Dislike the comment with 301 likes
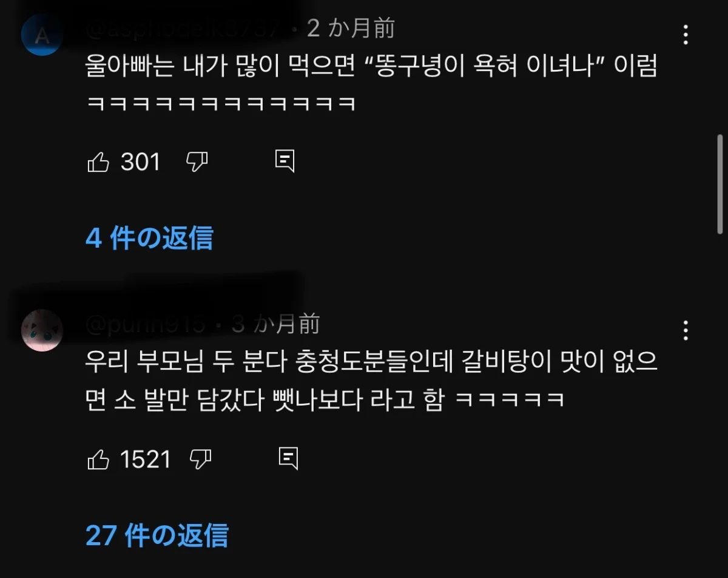Image resolution: width=728 pixels, height=578 pixels. click(197, 162)
